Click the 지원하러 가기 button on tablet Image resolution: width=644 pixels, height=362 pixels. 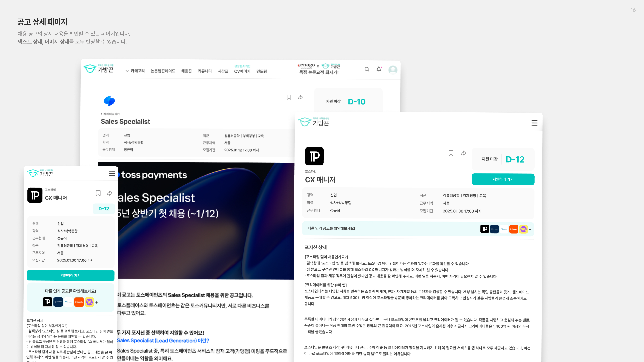[503, 179]
